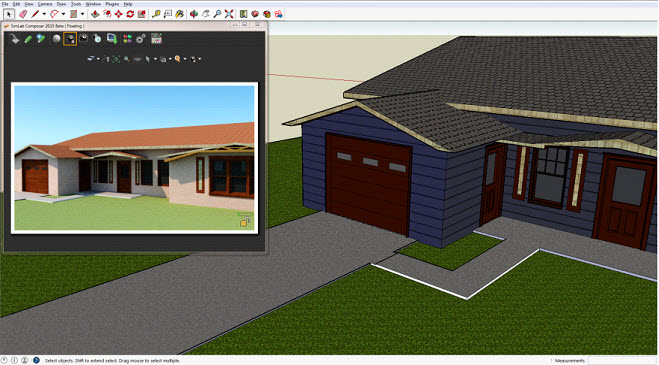The width and height of the screenshot is (659, 365).
Task: Select the red Move arrows tool
Action: point(119,14)
